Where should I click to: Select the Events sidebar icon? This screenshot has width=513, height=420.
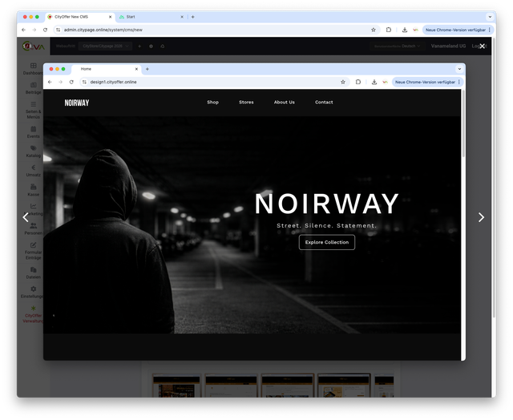pos(33,131)
